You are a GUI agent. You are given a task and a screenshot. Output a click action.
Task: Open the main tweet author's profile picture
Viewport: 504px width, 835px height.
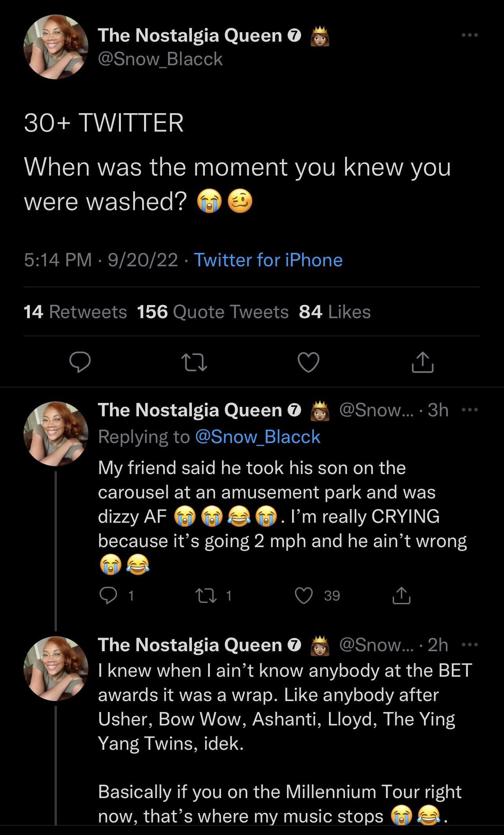point(56,47)
